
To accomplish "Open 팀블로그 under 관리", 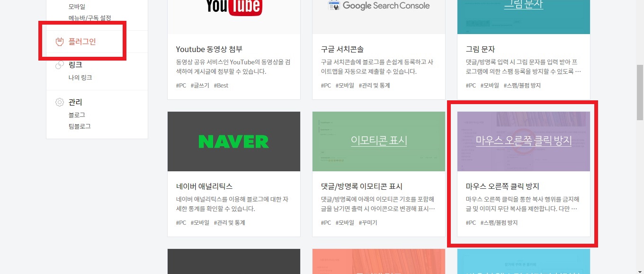I will (x=80, y=126).
